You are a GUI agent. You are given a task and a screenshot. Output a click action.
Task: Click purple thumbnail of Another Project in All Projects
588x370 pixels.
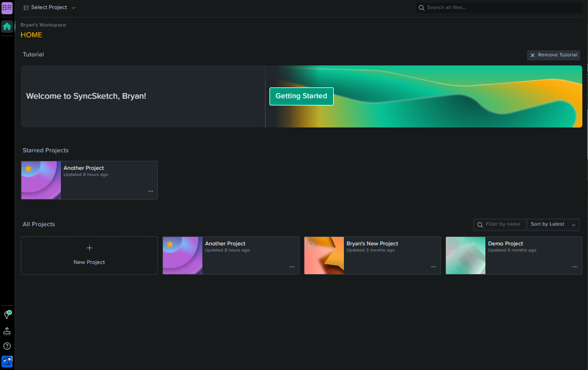coord(183,256)
